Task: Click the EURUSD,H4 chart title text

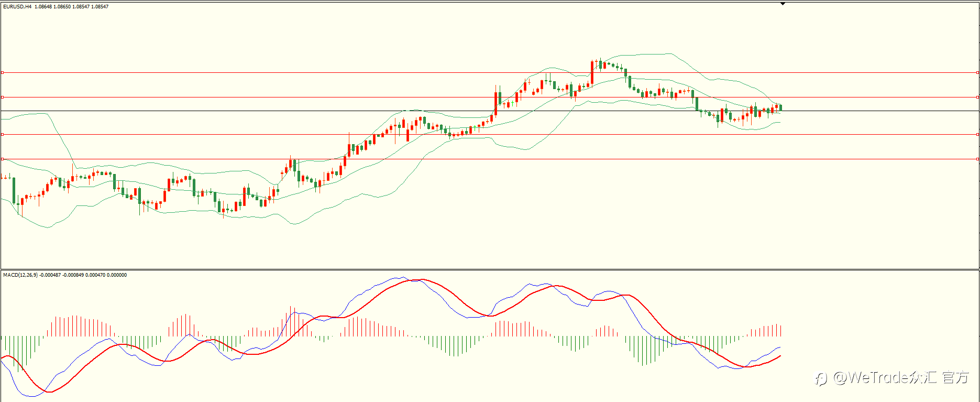Action: click(x=17, y=7)
